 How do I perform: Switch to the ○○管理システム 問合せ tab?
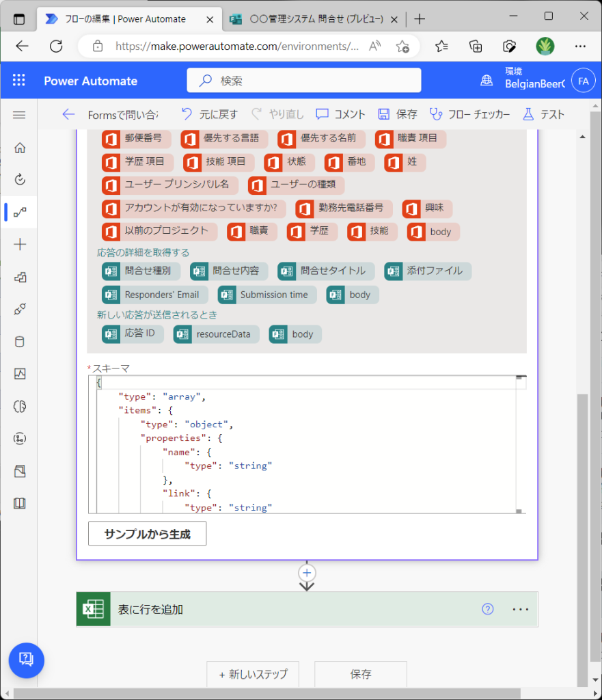coord(312,18)
